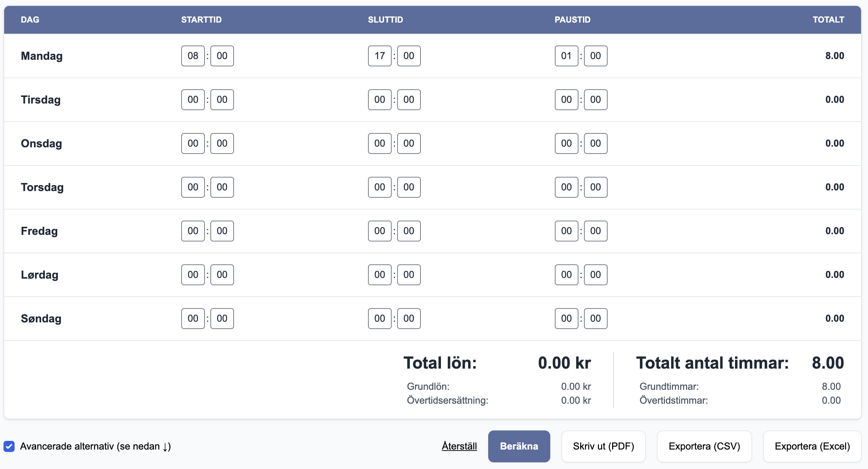The width and height of the screenshot is (868, 469).
Task: Select Torsdag pause minute field
Action: tap(596, 187)
